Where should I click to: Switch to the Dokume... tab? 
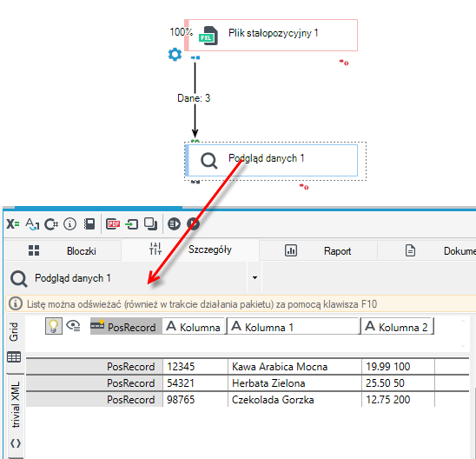[426, 250]
